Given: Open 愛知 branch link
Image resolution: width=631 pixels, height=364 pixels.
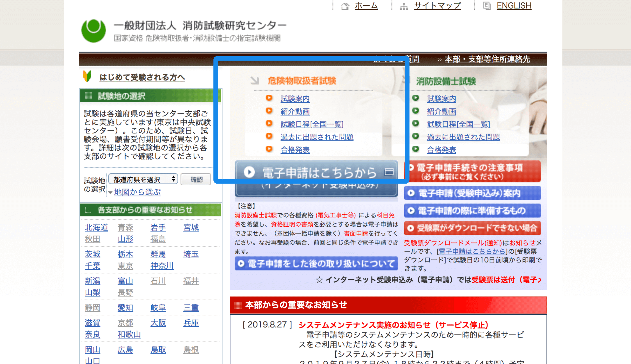Looking at the screenshot, I should tap(125, 308).
